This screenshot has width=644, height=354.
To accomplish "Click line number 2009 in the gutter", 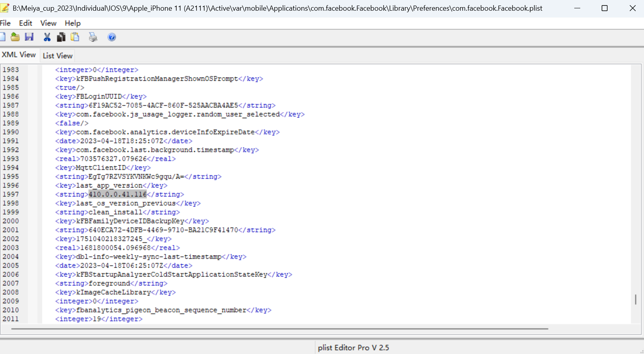I will [11, 301].
